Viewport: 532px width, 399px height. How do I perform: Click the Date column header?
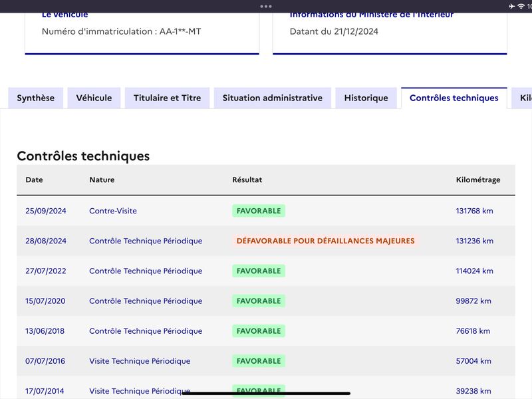tap(35, 180)
